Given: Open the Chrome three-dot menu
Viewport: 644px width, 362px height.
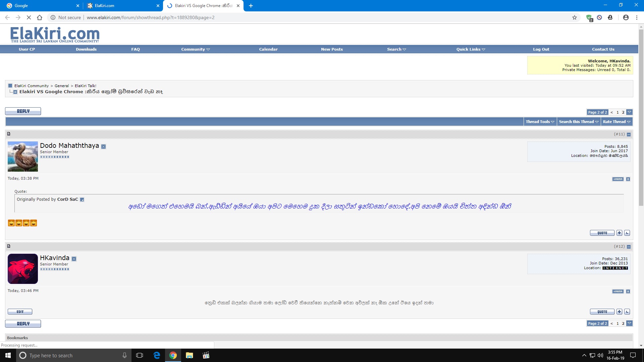Looking at the screenshot, I should coord(637,17).
